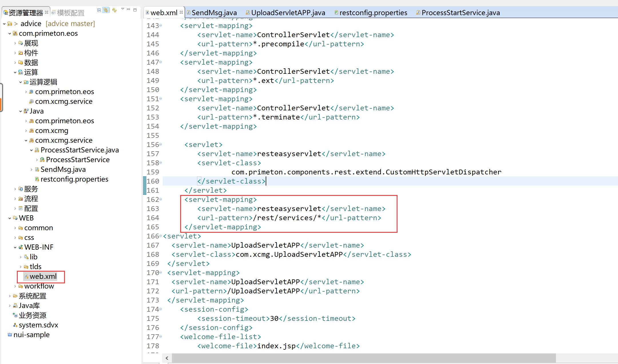618x364 pixels.
Task: Open the UploadServletAPP.java editor tab
Action: pyautogui.click(x=286, y=13)
